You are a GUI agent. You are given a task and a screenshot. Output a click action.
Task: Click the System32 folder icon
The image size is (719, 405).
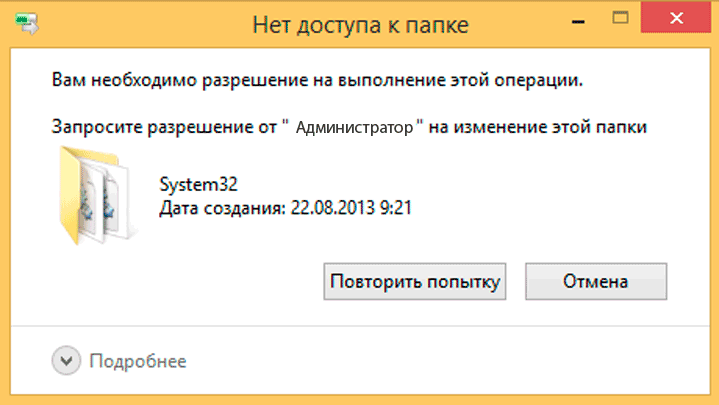coord(93,196)
